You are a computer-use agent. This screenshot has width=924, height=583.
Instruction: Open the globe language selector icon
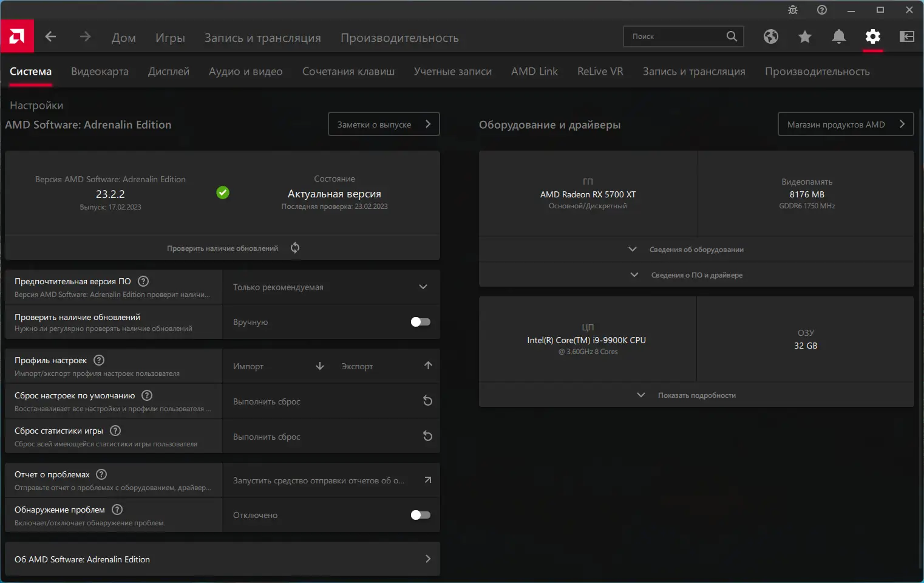pyautogui.click(x=770, y=36)
